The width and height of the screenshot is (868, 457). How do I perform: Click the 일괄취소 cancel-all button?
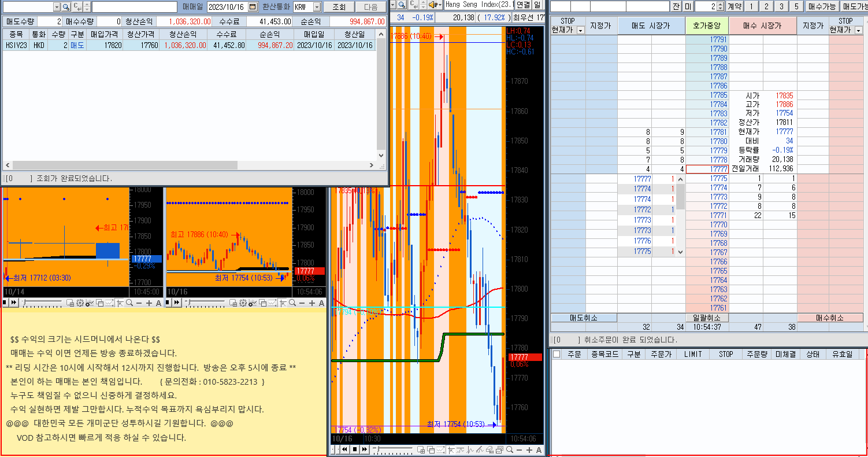point(706,318)
